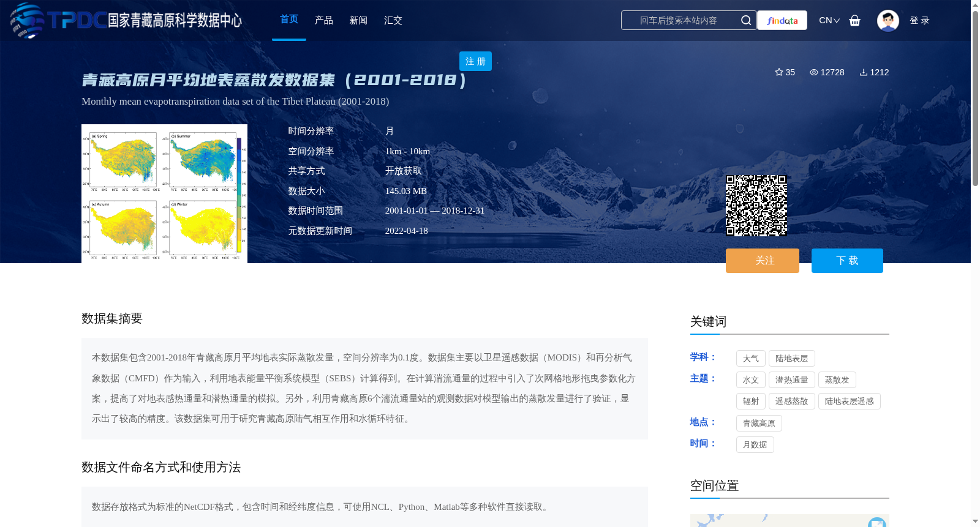
Task: Click the download count icon 1212
Action: click(x=874, y=72)
